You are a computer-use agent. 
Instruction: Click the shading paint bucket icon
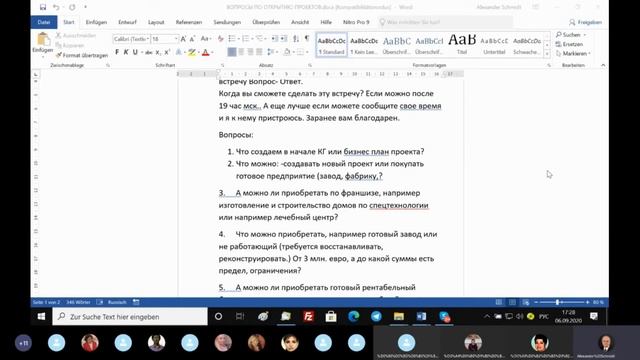point(287,52)
